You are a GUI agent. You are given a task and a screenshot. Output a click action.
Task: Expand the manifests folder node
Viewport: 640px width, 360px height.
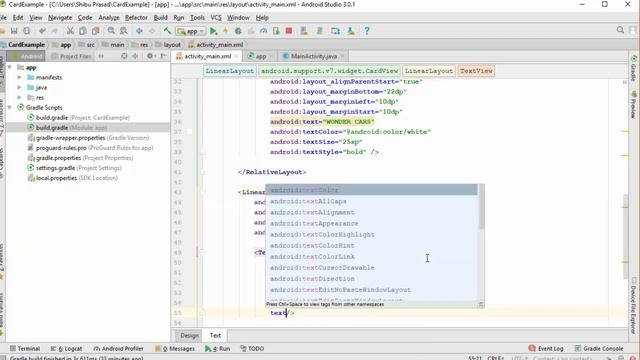click(19, 77)
